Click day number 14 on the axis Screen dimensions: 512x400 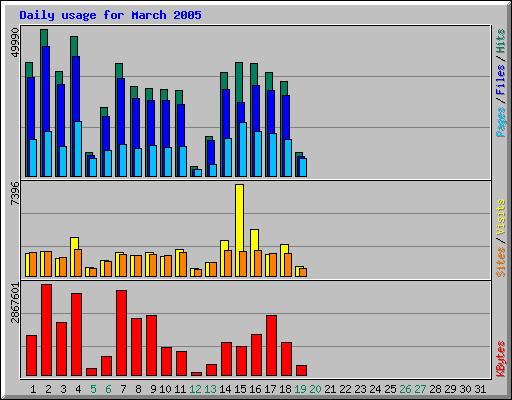(x=225, y=389)
